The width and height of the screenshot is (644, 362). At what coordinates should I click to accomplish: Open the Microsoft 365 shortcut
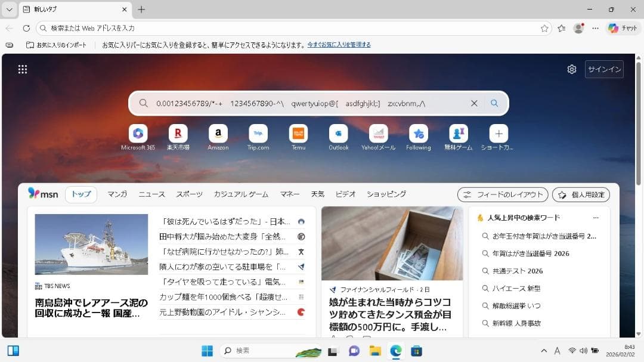pos(138,134)
